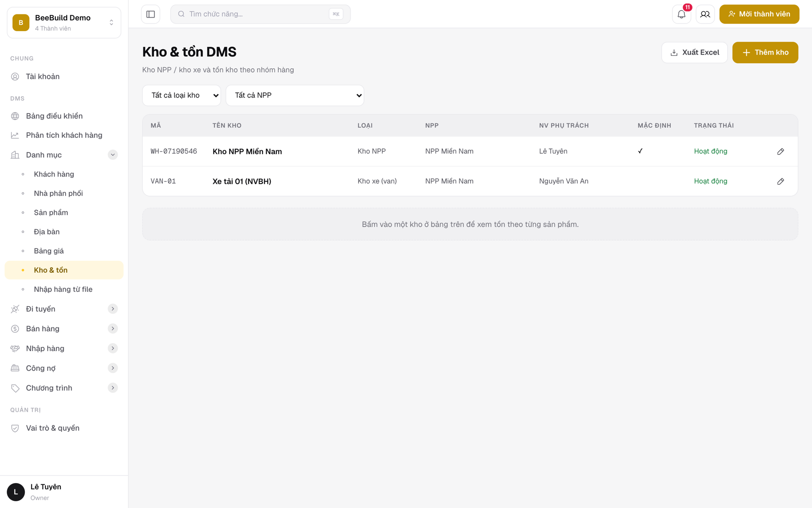
Task: Click the Thêm kho button
Action: pos(765,52)
